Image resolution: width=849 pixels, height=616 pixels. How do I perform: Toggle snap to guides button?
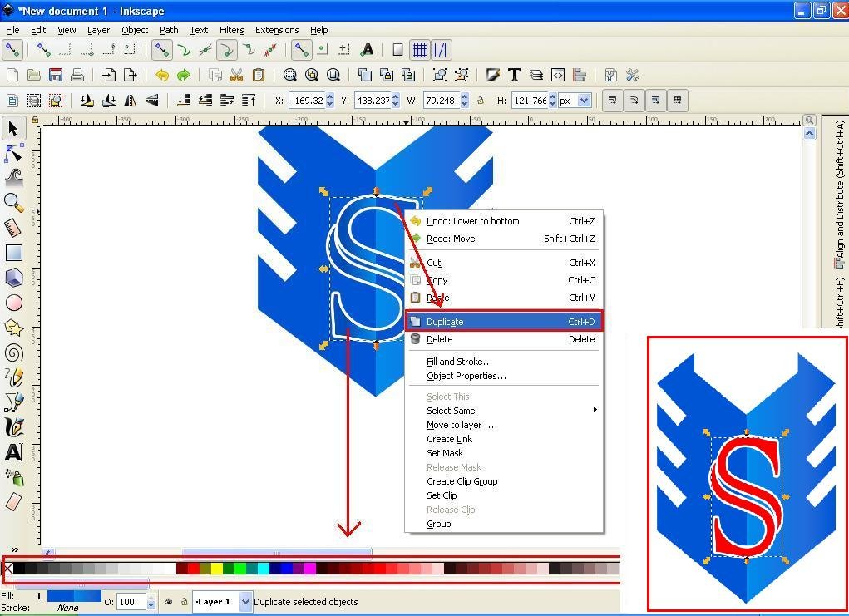(440, 50)
